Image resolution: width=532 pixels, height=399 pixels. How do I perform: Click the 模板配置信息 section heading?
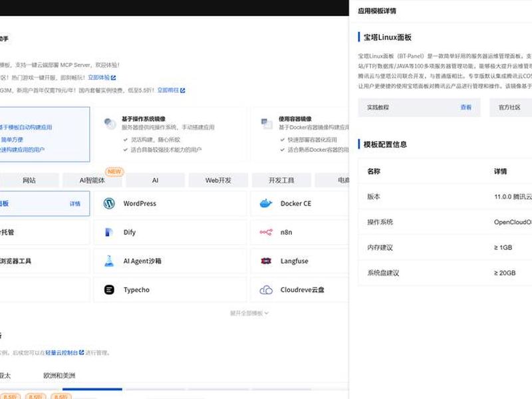pyautogui.click(x=385, y=144)
